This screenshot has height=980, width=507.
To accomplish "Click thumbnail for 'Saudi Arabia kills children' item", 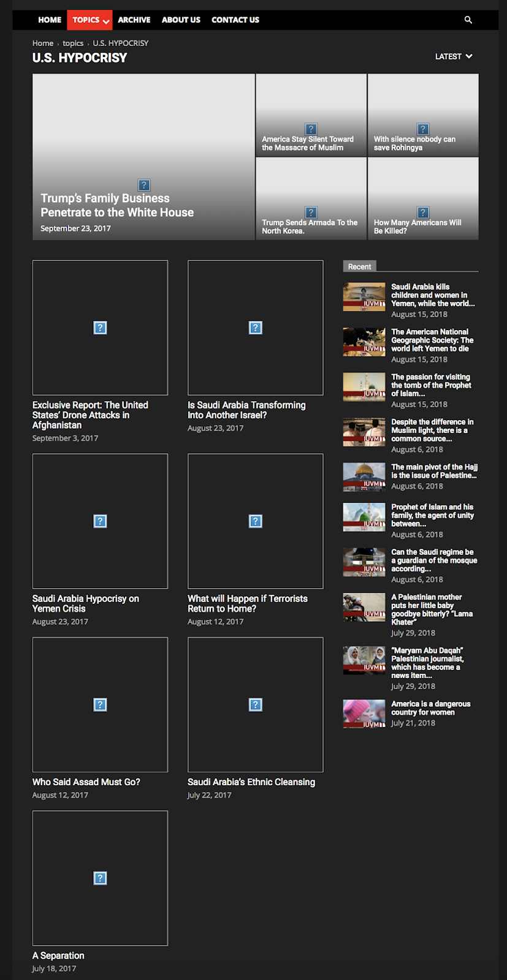I will click(364, 297).
